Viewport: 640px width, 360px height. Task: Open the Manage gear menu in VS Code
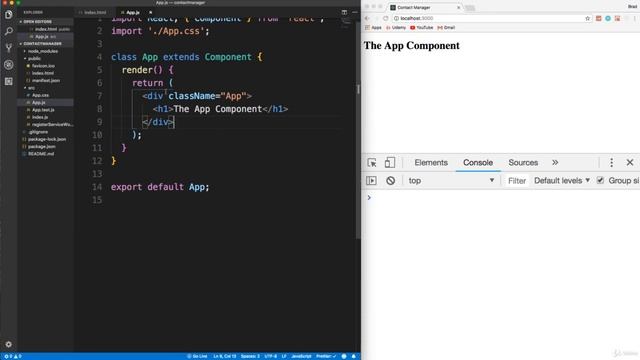click(x=9, y=344)
